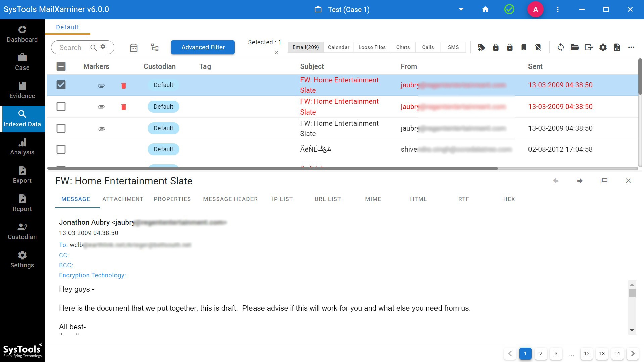644x362 pixels.
Task: Click the open folder icon
Action: [575, 47]
